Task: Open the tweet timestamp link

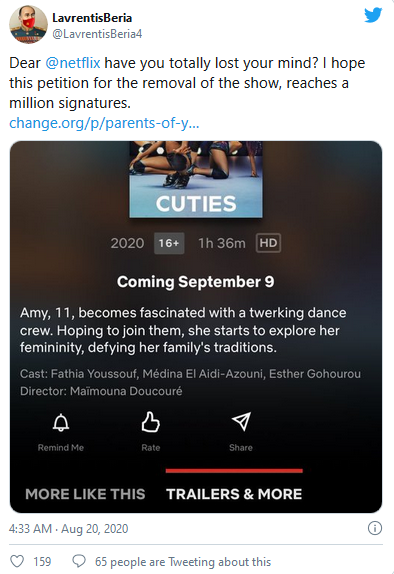Action: pos(68,529)
